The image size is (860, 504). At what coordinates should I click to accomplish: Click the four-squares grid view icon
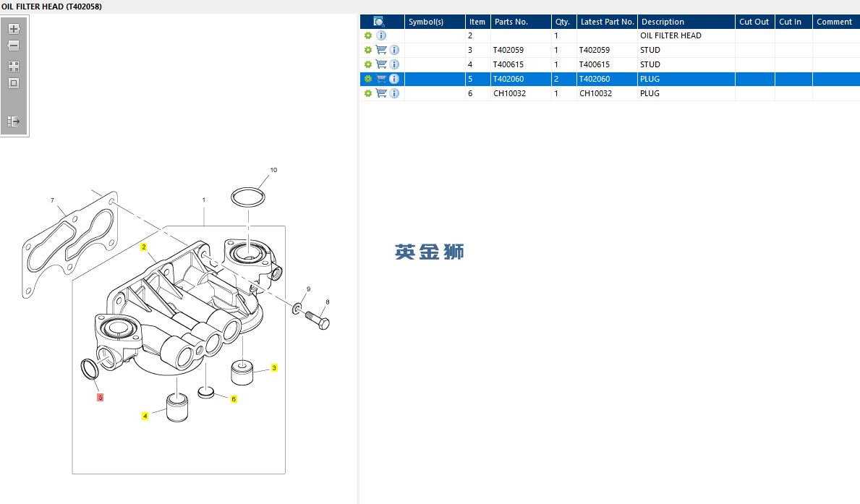(14, 67)
